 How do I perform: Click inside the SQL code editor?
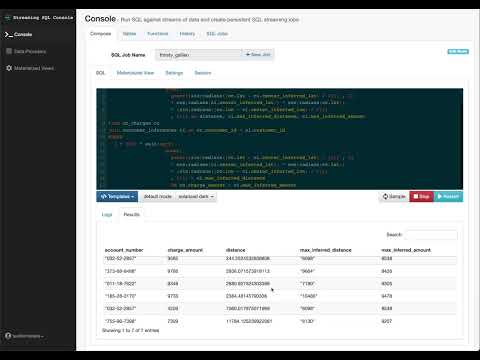point(279,139)
